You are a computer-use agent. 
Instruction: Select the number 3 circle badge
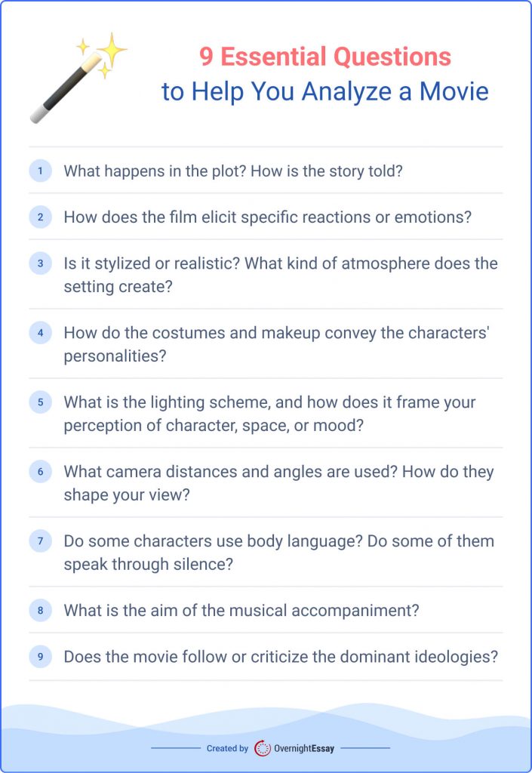click(41, 263)
